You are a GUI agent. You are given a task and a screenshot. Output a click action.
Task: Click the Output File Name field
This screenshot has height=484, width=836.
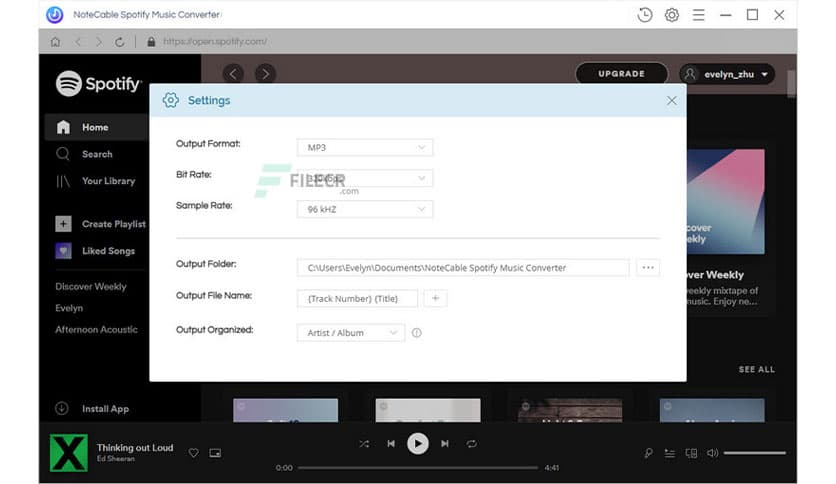coord(357,299)
